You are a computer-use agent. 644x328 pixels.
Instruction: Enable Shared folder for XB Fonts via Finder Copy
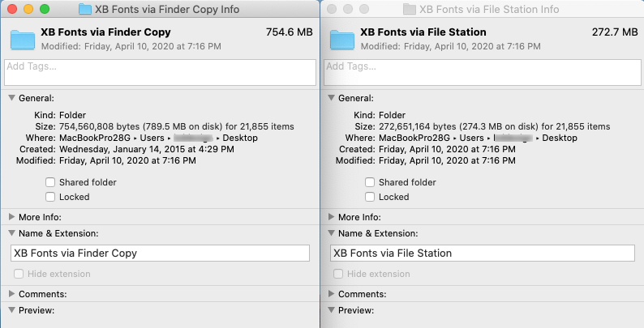[x=51, y=183]
